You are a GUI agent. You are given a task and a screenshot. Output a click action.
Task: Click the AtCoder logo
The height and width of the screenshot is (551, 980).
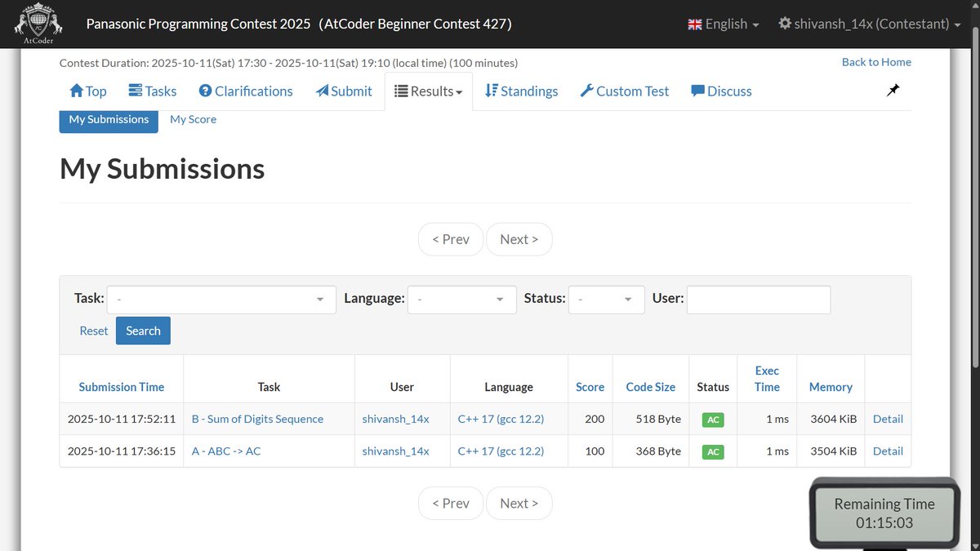click(38, 24)
